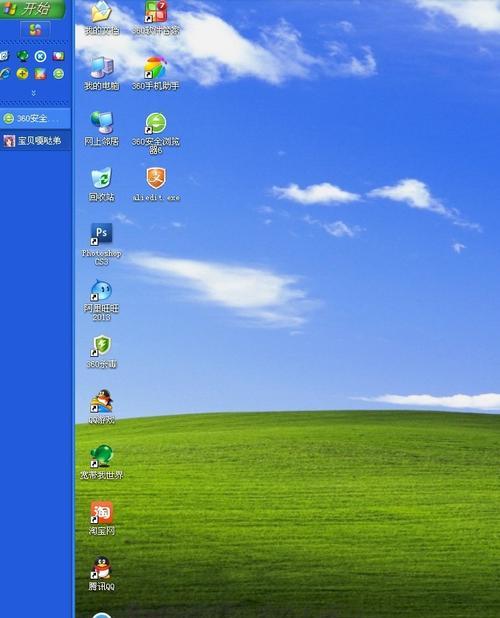Screen dimensions: 500x618
Task: Click the language bar input method icon
Action: 35,30
